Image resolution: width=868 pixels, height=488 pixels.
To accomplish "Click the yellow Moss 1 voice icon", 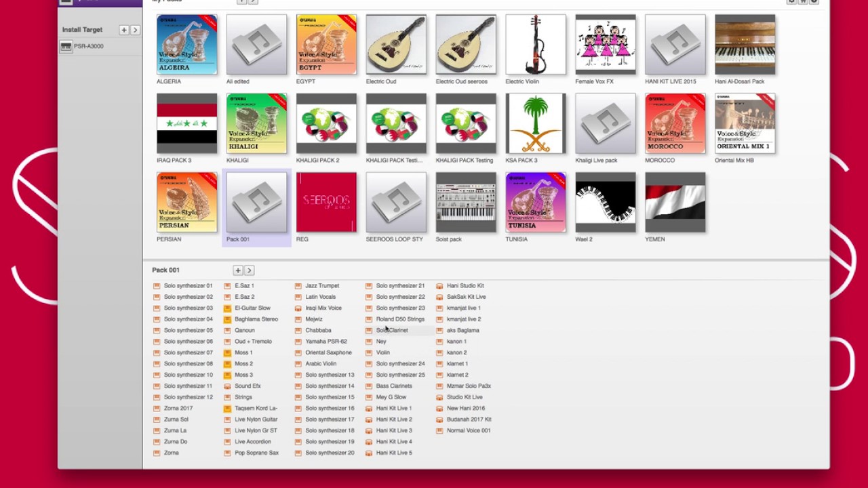I will point(227,352).
